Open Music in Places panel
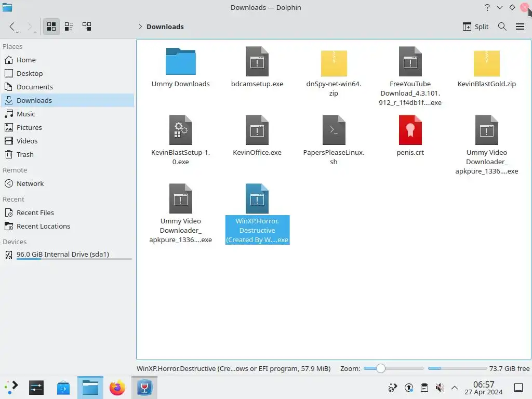Viewport: 532px width, 399px height. [67, 114]
